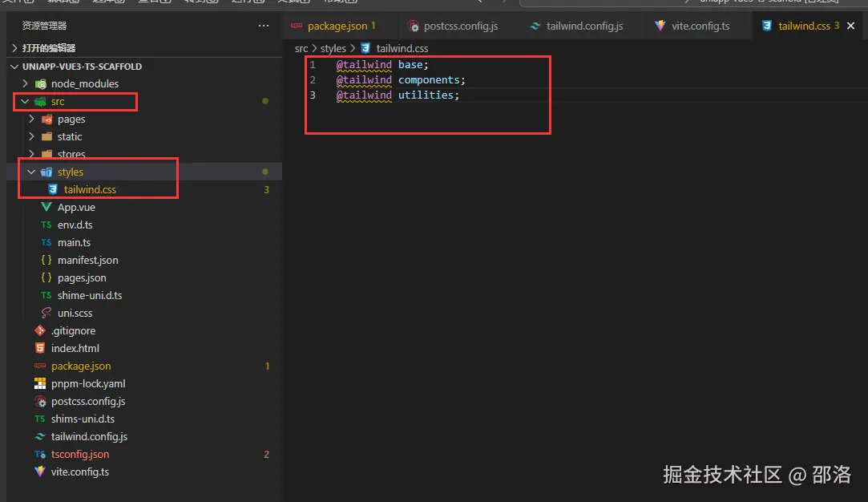Click the CSS icon in the breadcrumb path
This screenshot has height=502, width=868.
pyautogui.click(x=365, y=48)
